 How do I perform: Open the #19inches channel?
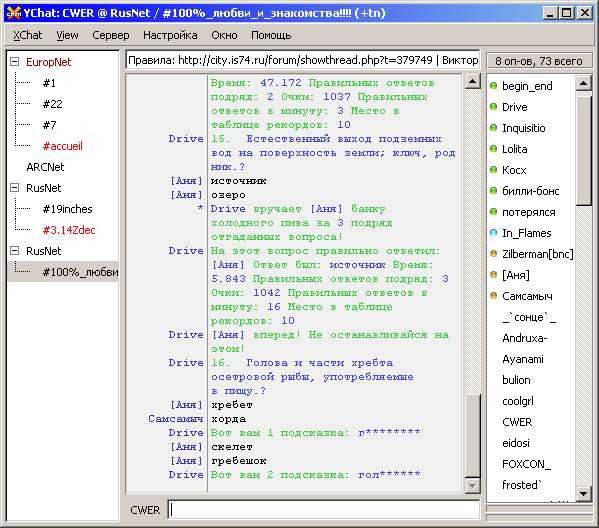(68, 209)
